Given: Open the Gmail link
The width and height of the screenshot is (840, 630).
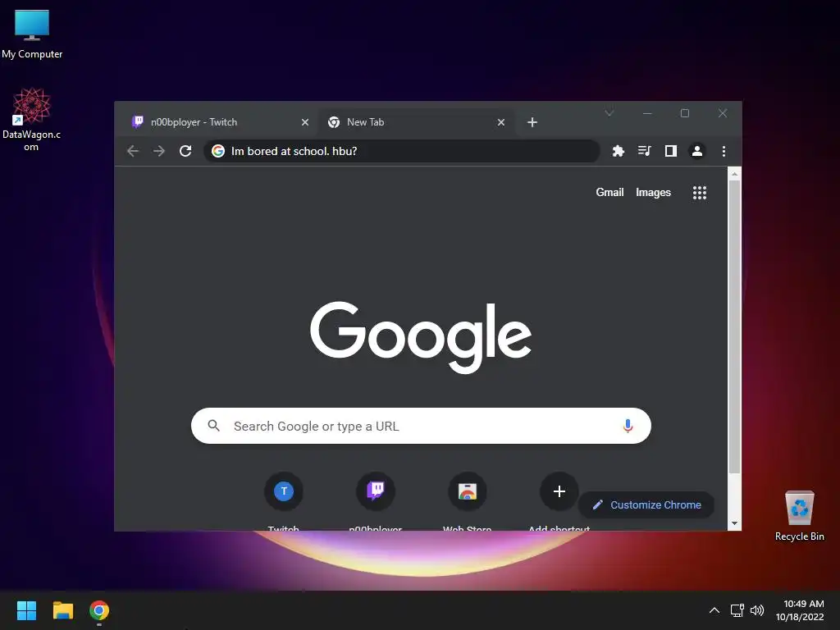Looking at the screenshot, I should coord(609,192).
